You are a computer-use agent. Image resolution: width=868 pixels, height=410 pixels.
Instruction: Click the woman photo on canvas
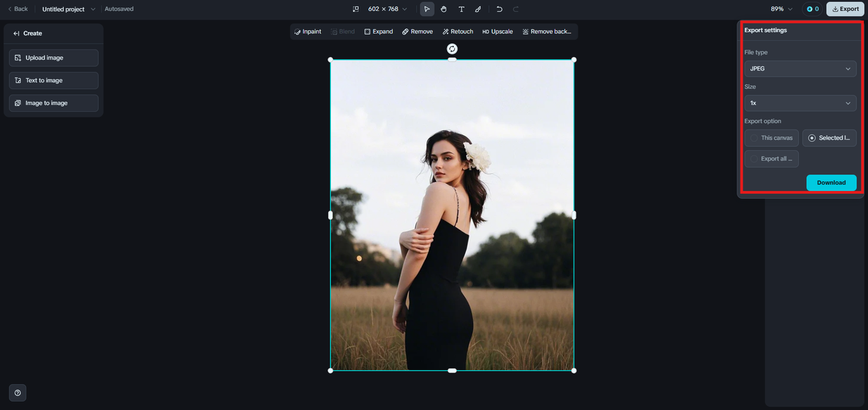pos(452,215)
